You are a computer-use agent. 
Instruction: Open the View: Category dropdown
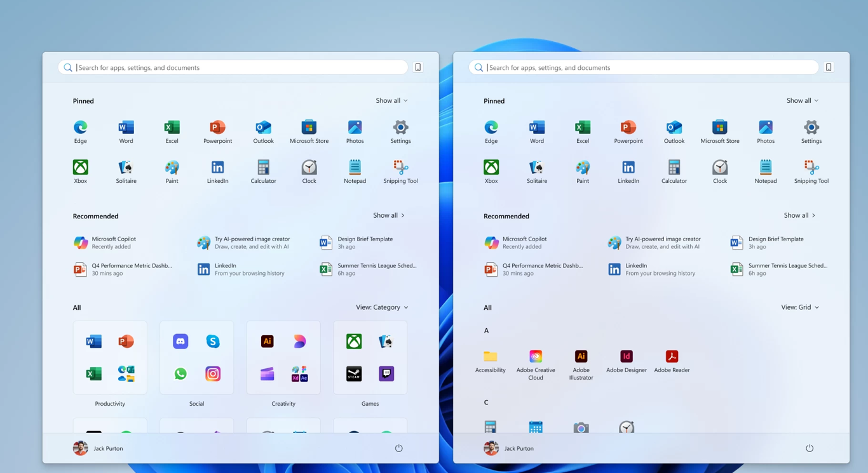382,307
